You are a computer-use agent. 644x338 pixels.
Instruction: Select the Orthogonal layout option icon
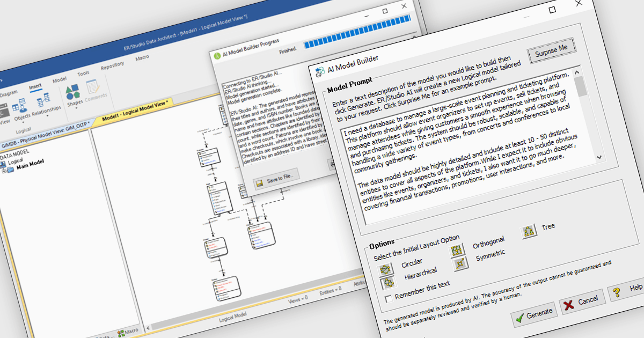[x=457, y=251]
